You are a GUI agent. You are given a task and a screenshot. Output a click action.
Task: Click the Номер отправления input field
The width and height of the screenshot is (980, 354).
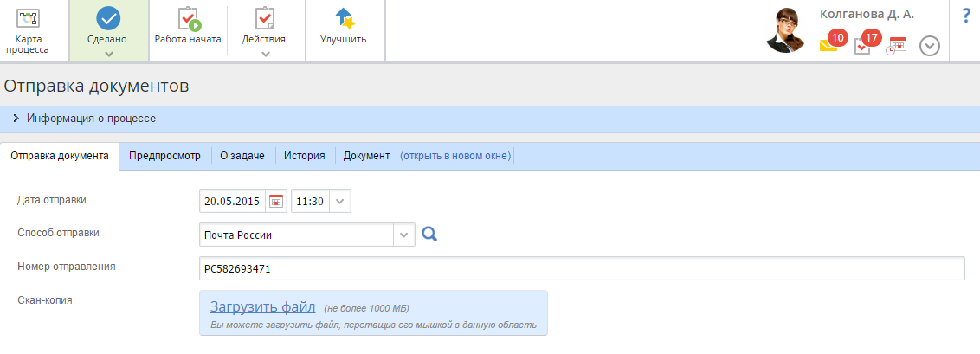click(x=581, y=269)
